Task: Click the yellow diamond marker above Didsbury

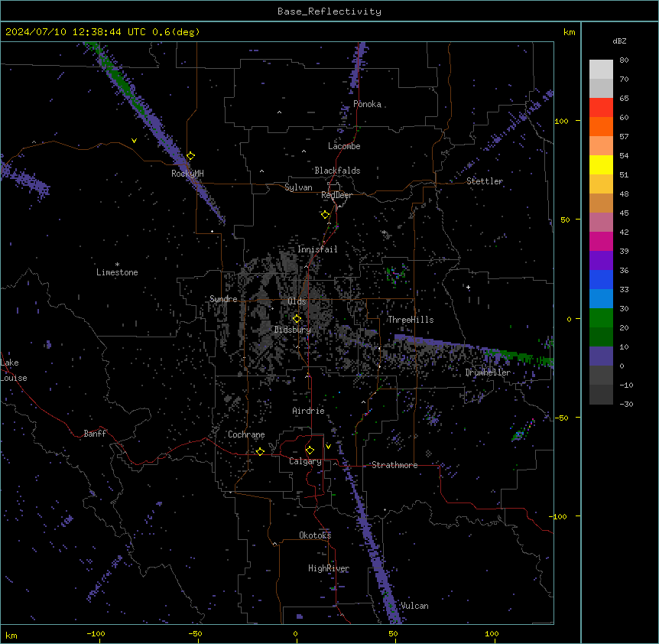Action: pyautogui.click(x=297, y=319)
